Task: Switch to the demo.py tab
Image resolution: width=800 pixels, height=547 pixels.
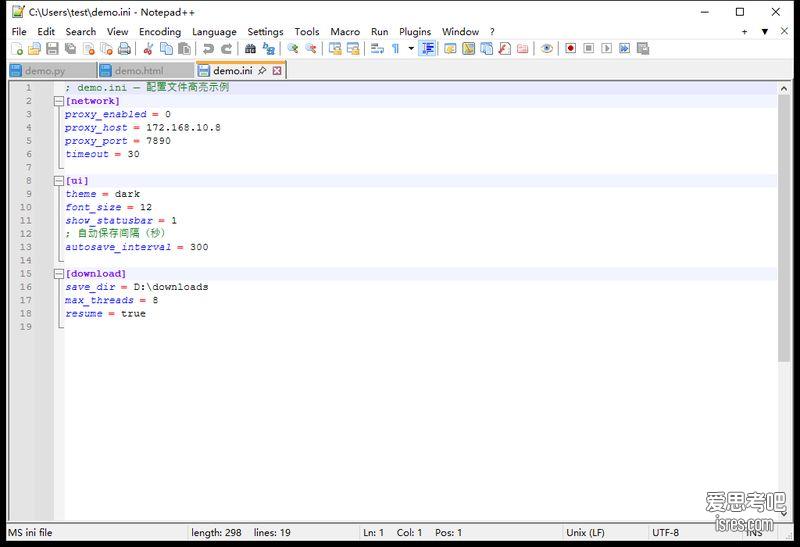Action: coord(52,70)
